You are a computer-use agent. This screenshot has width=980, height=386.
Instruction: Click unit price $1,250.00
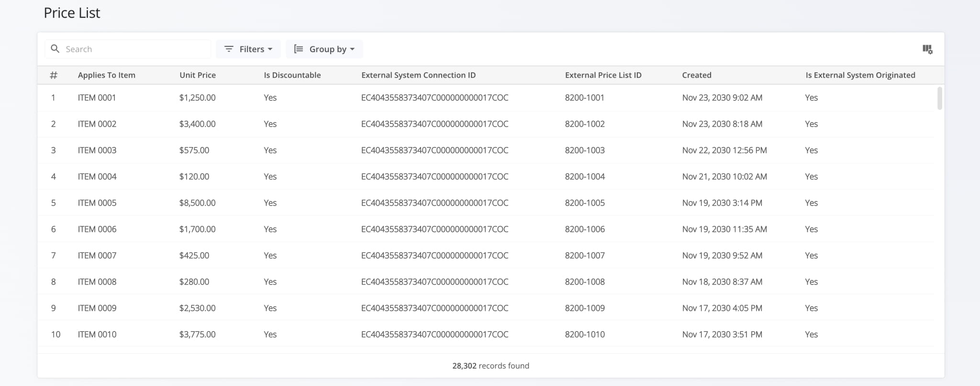[197, 98]
